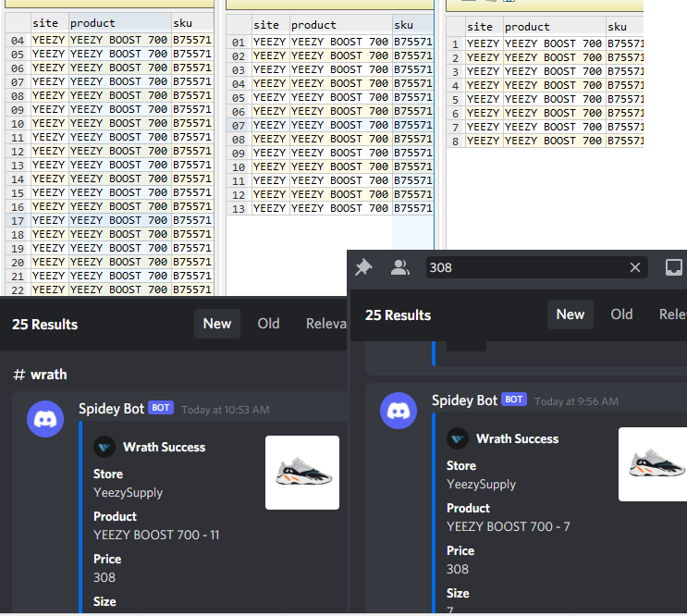Screen dimensions: 687x616
Task: Select Old tab above the #wrath channel
Action: point(268,324)
